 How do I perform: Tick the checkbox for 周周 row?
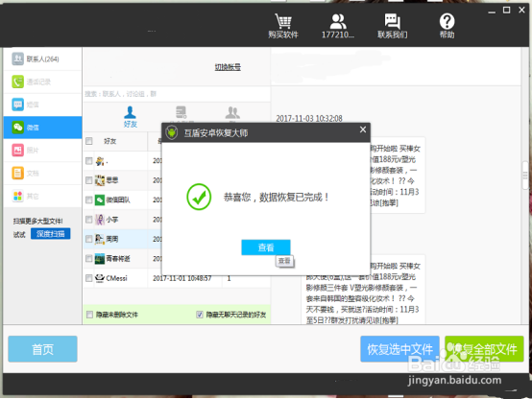click(x=89, y=239)
